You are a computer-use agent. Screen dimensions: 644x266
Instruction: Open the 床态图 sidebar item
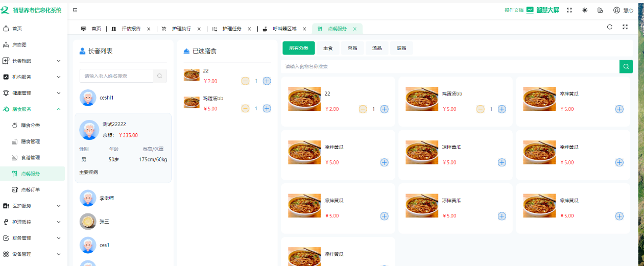point(19,45)
